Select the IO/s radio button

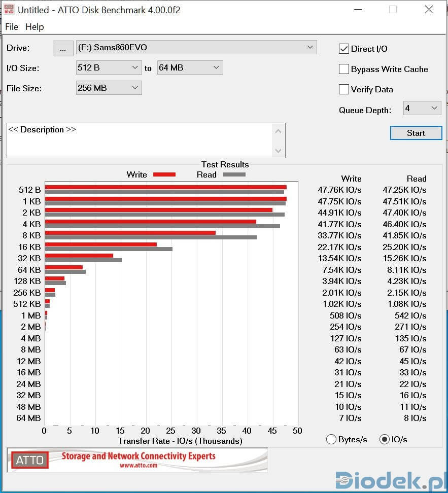click(385, 439)
